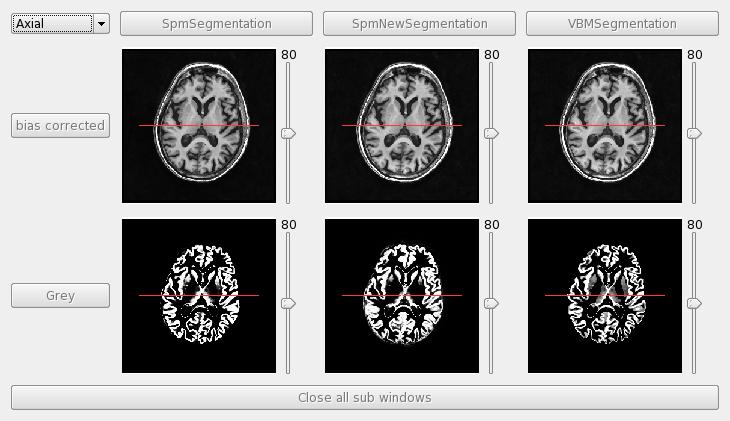The height and width of the screenshot is (421, 730).
Task: Select the VBMSegmentation column button
Action: click(622, 23)
